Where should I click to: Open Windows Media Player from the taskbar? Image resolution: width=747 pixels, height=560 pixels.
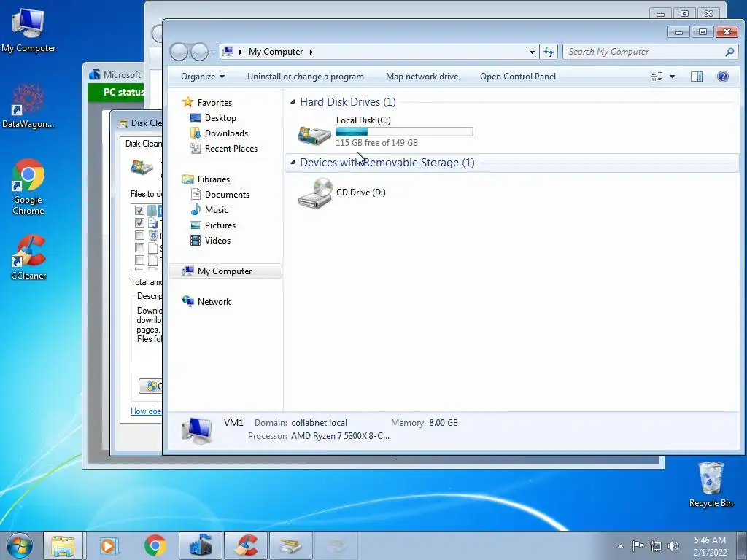pyautogui.click(x=109, y=545)
